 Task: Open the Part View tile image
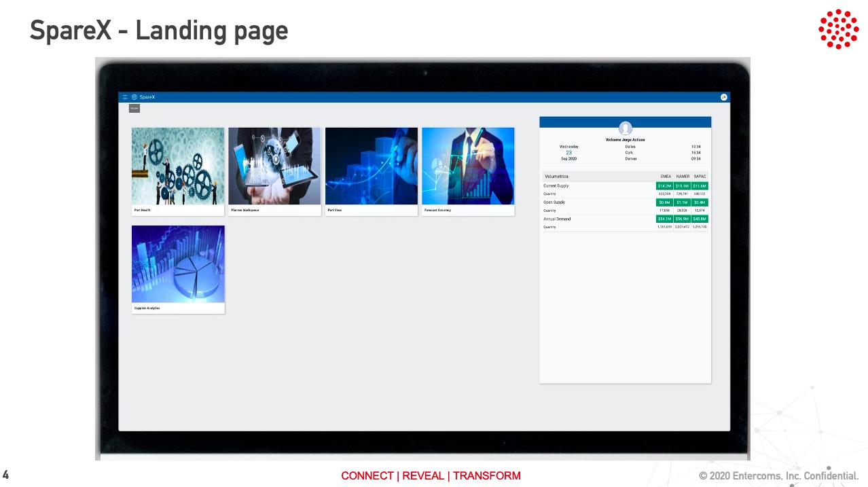(372, 166)
